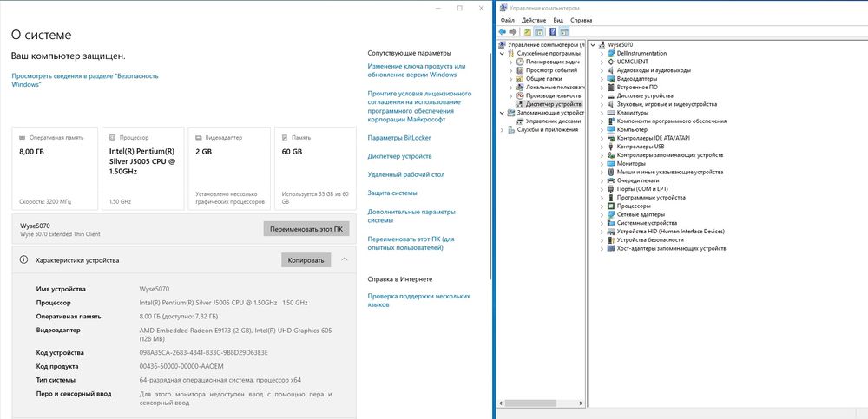Viewport: 868px width, 419px height.
Task: Select Диспетчер устройств in the console tree
Action: coord(554,104)
